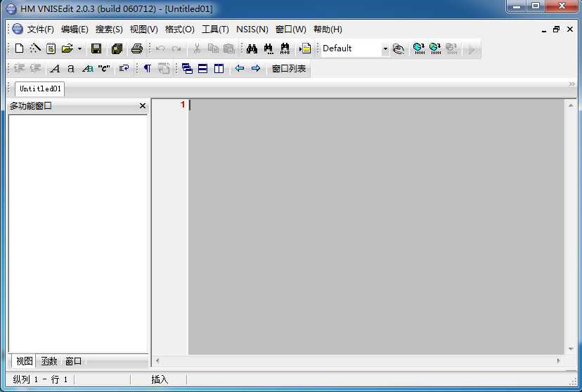582x392 pixels.
Task: Open the 视图(V) menu
Action: click(143, 30)
